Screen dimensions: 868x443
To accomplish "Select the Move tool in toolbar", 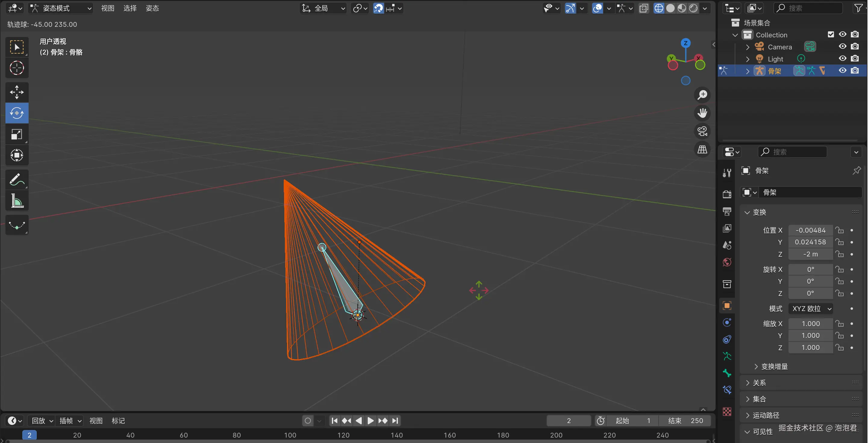I will click(17, 92).
